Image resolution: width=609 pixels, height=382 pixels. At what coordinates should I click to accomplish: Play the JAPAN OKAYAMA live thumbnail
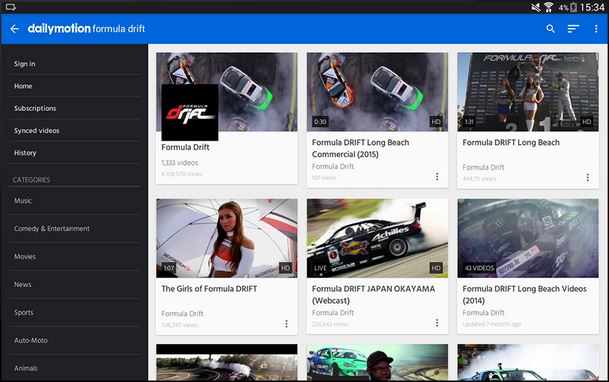pos(377,238)
